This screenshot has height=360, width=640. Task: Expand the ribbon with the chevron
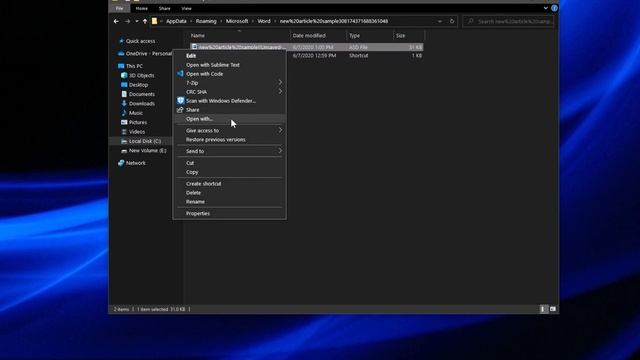point(546,8)
